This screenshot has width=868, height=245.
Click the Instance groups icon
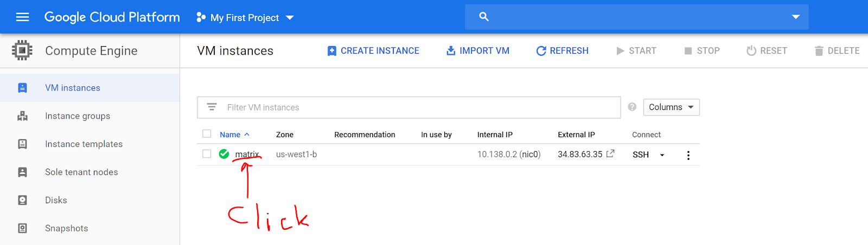click(22, 116)
